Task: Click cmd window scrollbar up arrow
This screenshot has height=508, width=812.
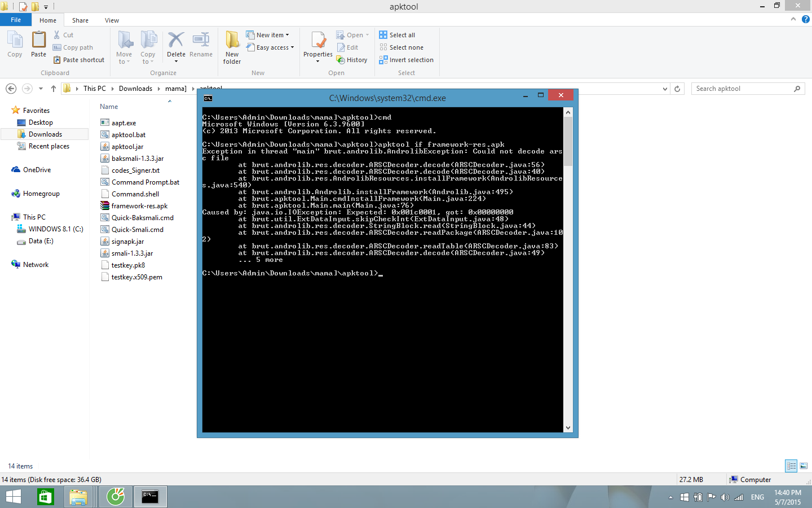Action: (568, 112)
